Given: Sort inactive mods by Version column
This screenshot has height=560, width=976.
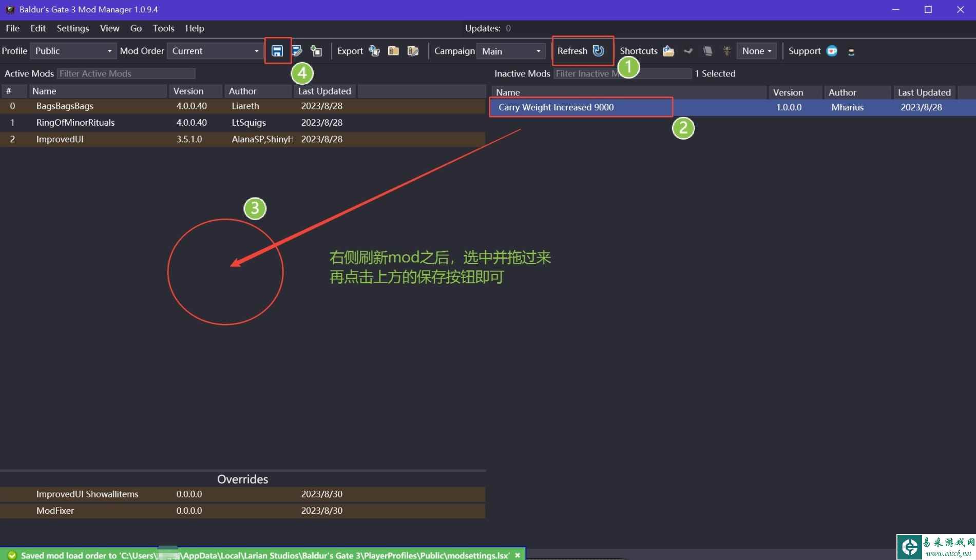Looking at the screenshot, I should [795, 92].
